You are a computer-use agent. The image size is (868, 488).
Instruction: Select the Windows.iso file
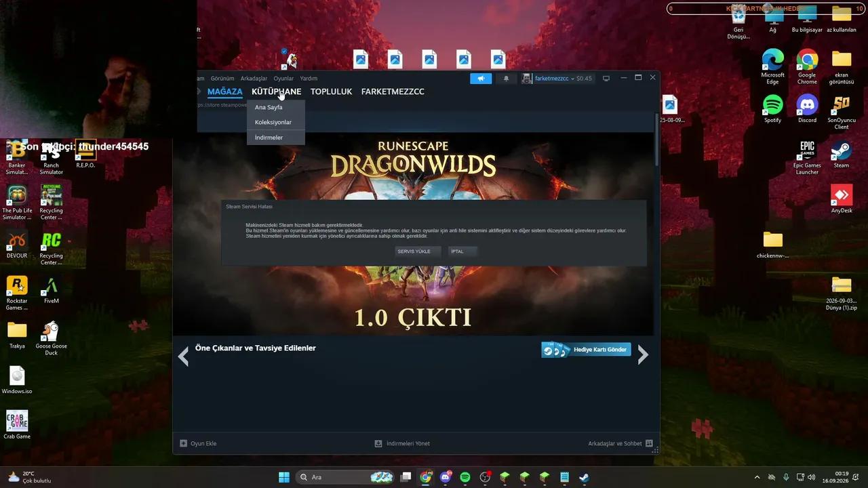click(x=17, y=380)
